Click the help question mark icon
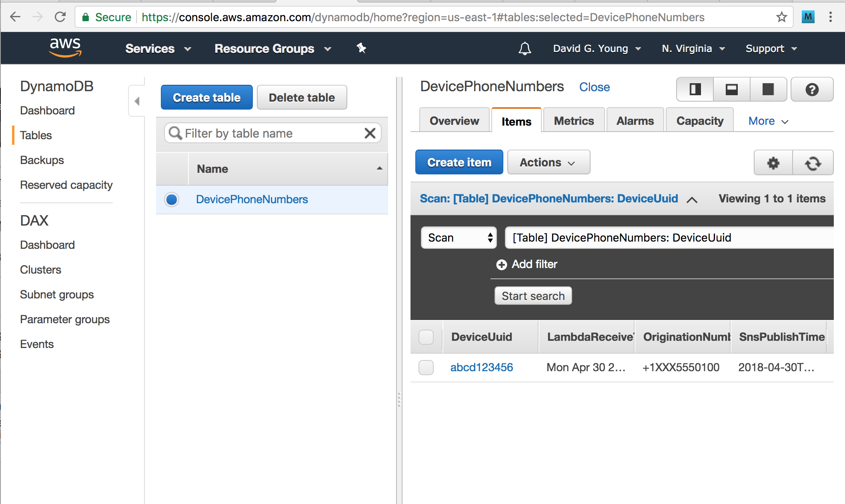Image resolution: width=845 pixels, height=504 pixels. point(812,90)
